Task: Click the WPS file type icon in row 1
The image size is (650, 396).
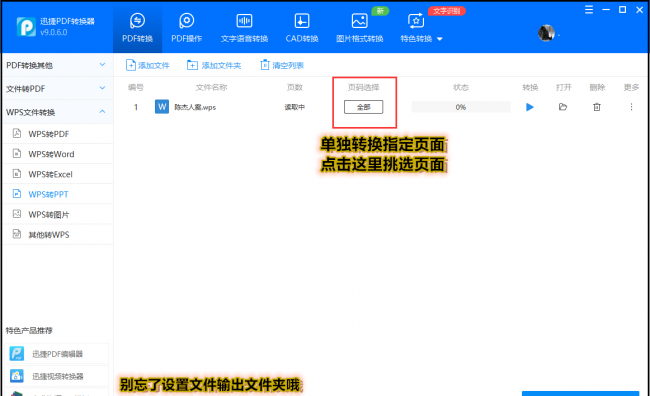Action: 162,107
